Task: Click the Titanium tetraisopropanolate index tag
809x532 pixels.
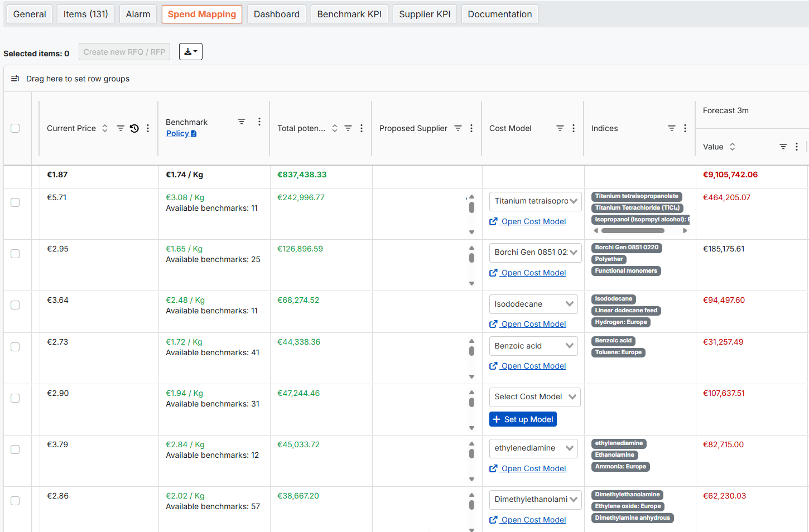Action: [x=637, y=196]
